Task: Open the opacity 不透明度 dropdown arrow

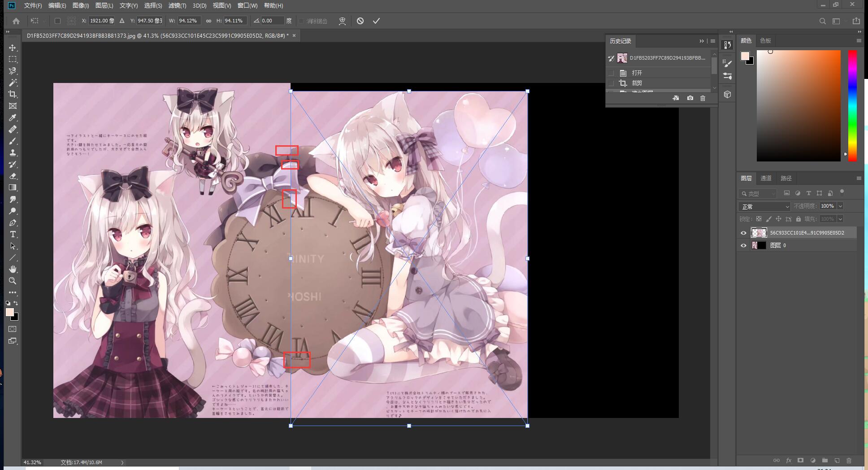Action: pos(840,206)
